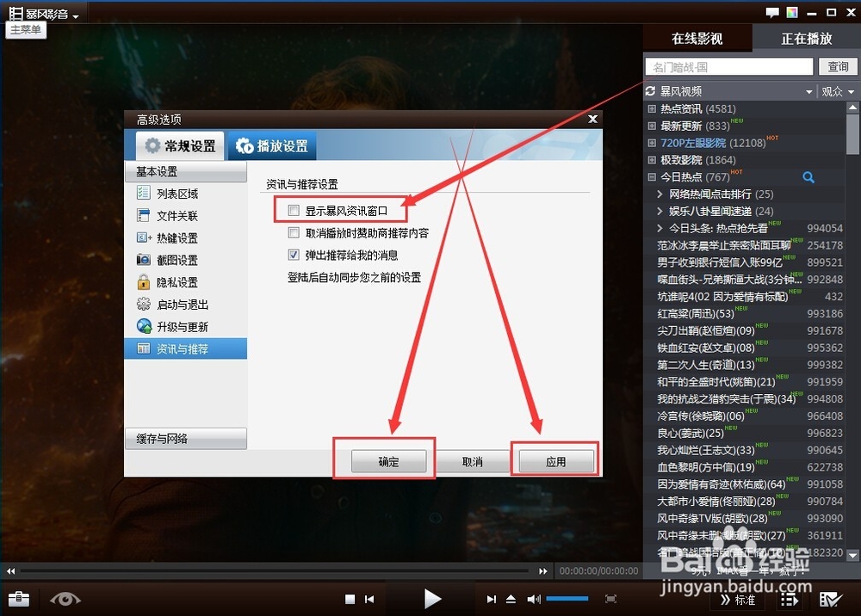Switch to 播放设置 tab
Viewport: 861px width, 616px height.
pyautogui.click(x=272, y=145)
